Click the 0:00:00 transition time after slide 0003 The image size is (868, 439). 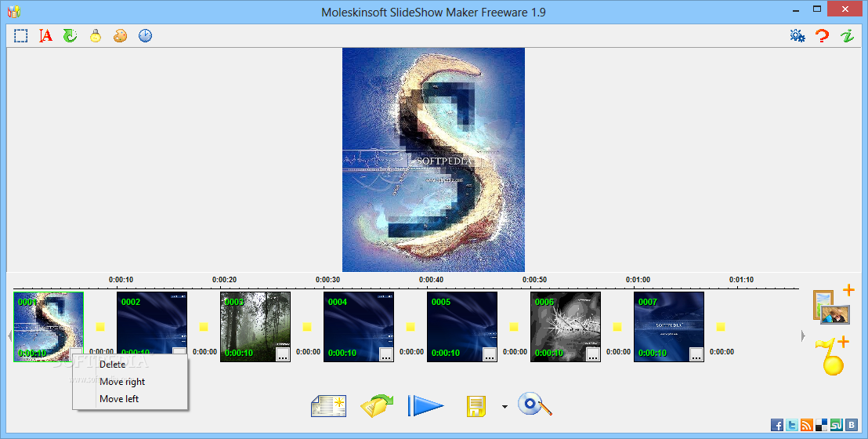coord(309,352)
